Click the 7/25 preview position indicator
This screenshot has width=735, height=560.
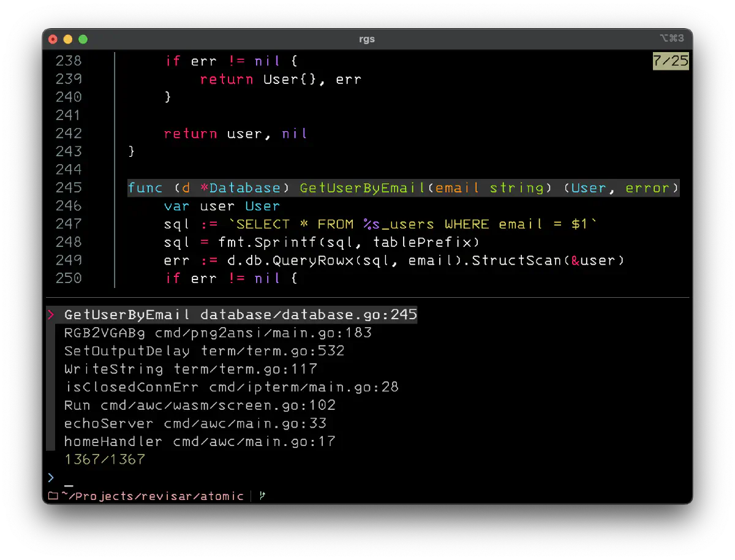point(671,61)
